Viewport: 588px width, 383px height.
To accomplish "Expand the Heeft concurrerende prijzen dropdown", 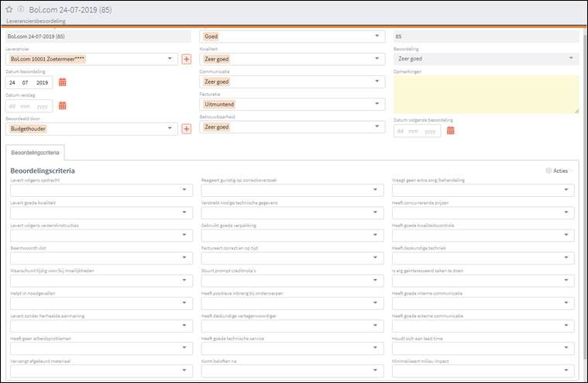I will pos(569,212).
